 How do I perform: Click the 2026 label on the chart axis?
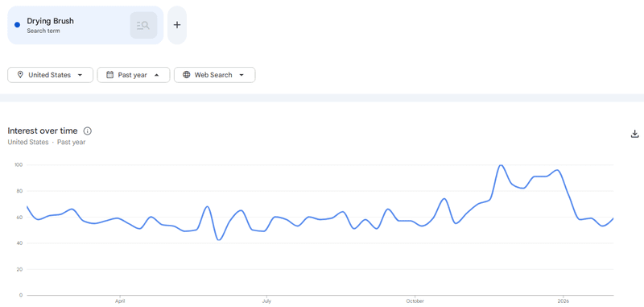[563, 301]
